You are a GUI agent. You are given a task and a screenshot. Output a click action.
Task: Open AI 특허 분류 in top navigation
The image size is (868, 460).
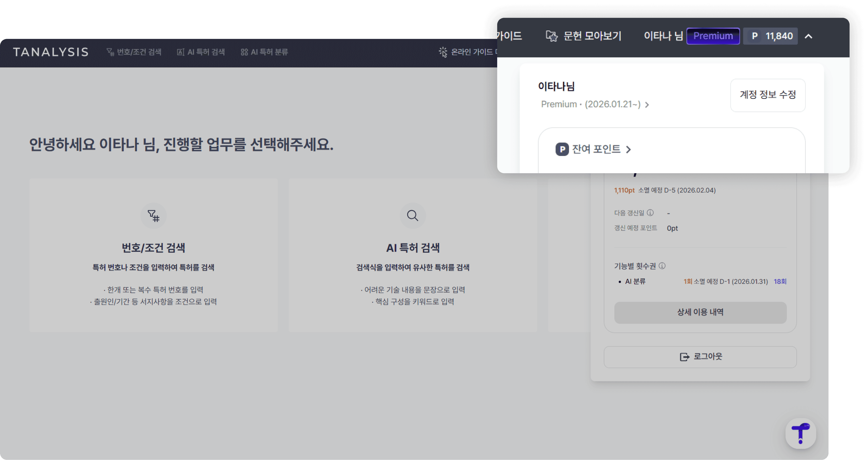[x=265, y=52]
